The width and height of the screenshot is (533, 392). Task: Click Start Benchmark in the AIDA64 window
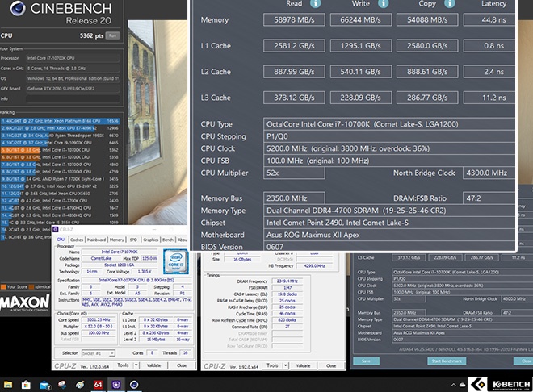click(x=447, y=361)
